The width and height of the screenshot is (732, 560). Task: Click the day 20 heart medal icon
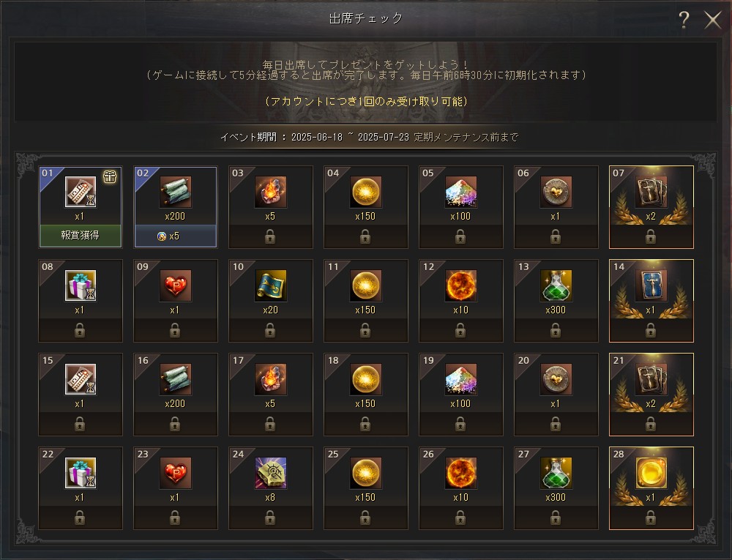click(556, 379)
